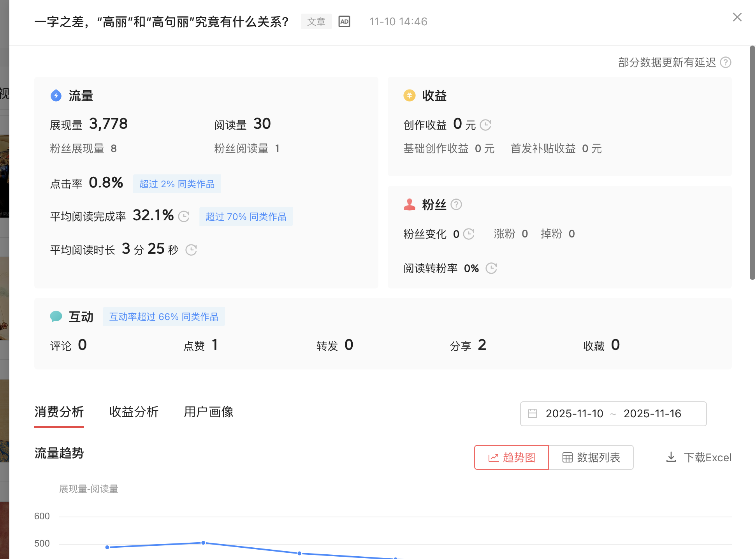Open the end date 2025-11-16 picker
756x559 pixels.
point(652,413)
